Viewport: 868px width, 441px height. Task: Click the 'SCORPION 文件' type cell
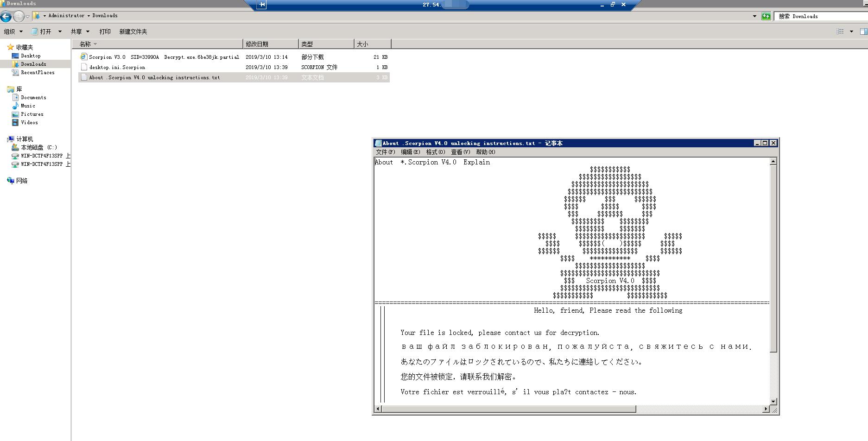(319, 67)
